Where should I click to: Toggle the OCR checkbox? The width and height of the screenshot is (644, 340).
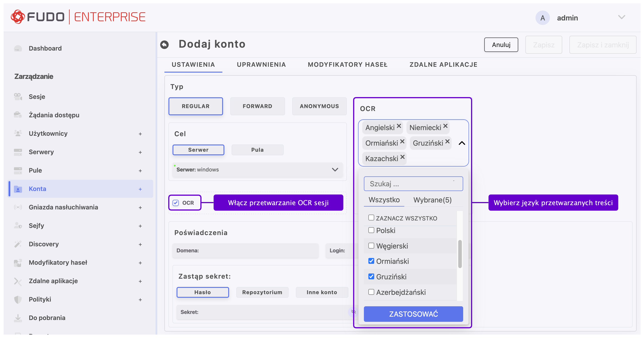[x=176, y=203]
